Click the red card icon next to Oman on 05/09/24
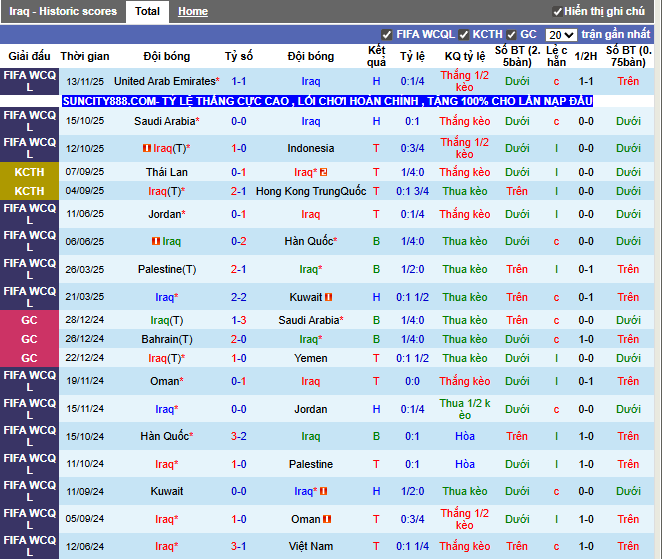This screenshot has width=662, height=559. pos(327,519)
